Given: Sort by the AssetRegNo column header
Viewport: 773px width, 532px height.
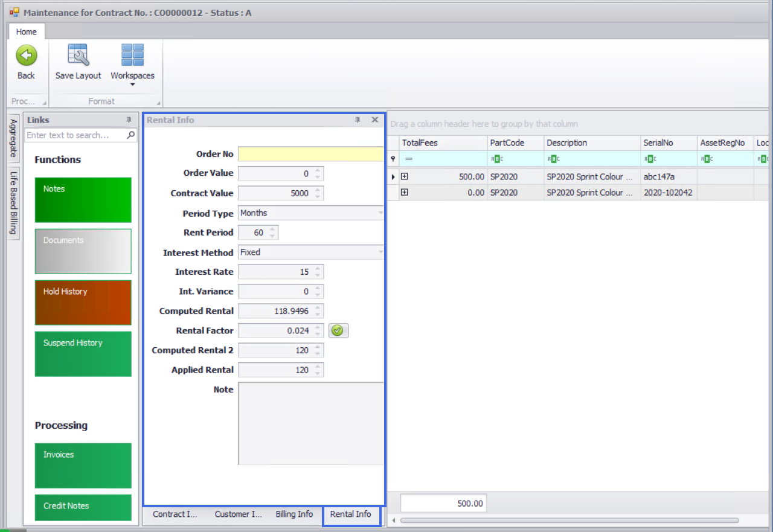Looking at the screenshot, I should pos(725,143).
